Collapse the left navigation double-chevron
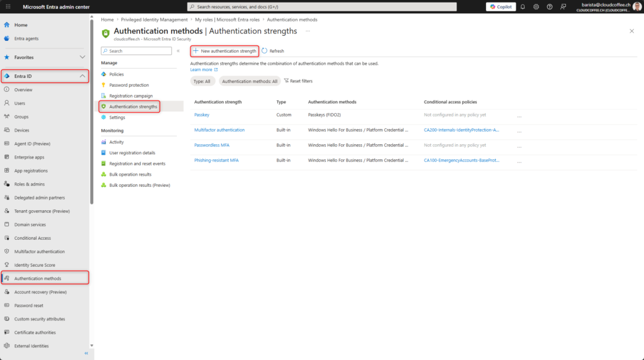This screenshot has width=644, height=360. [86, 354]
